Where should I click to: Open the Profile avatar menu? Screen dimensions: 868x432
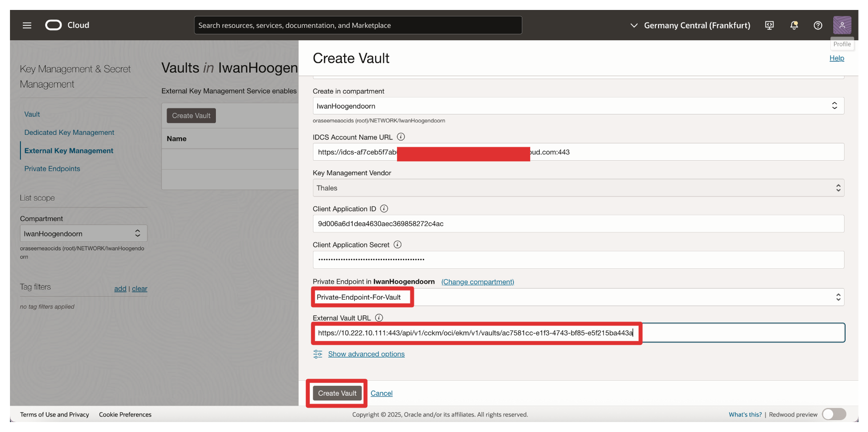pos(842,25)
